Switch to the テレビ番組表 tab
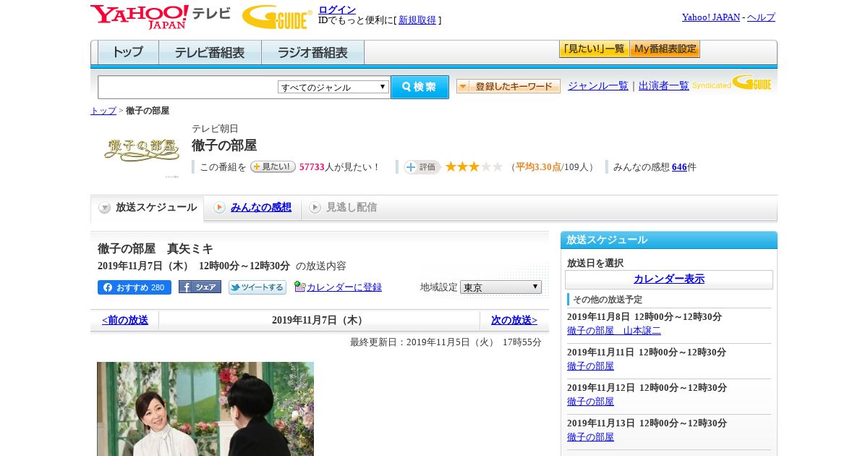The height and width of the screenshot is (456, 868). pos(210,53)
